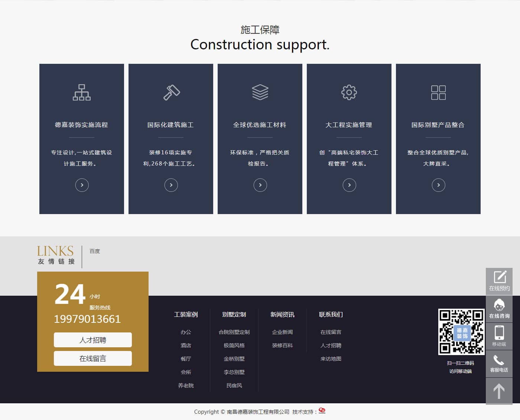Click the stacked layers icon for 全球优选施工材料
Viewport: 520px width, 420px height.
[260, 92]
